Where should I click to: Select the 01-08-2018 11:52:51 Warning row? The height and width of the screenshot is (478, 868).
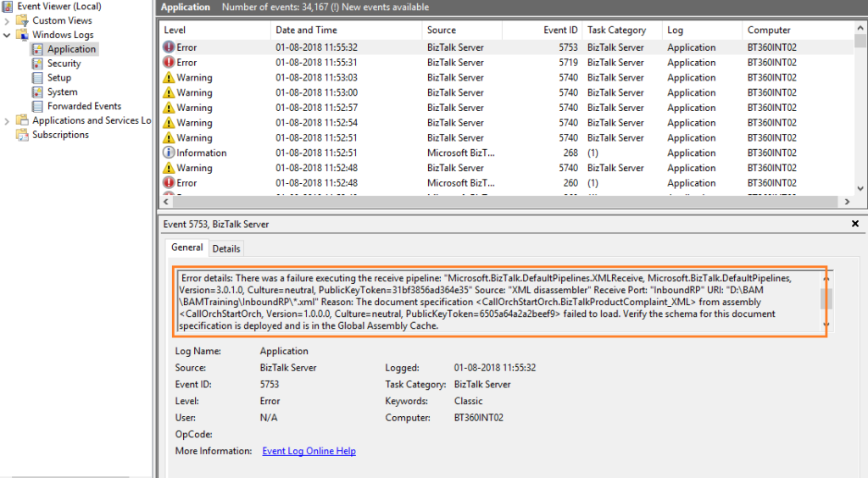click(x=506, y=138)
